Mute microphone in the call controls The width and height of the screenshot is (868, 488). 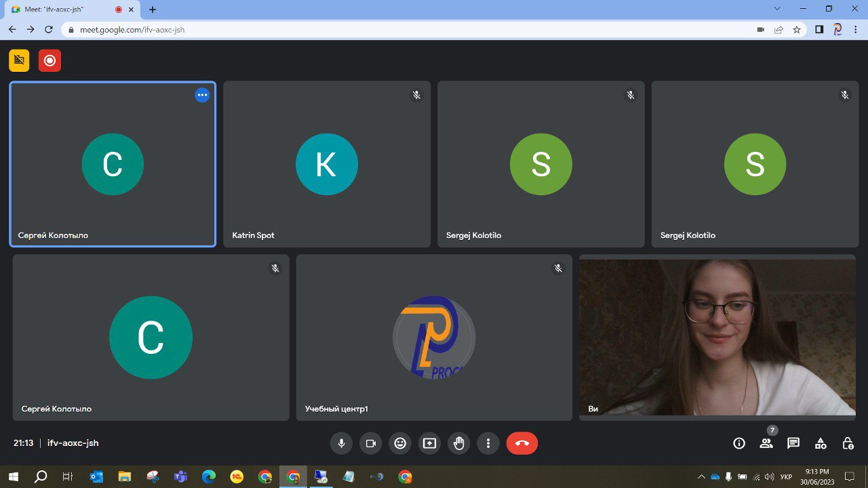(342, 443)
